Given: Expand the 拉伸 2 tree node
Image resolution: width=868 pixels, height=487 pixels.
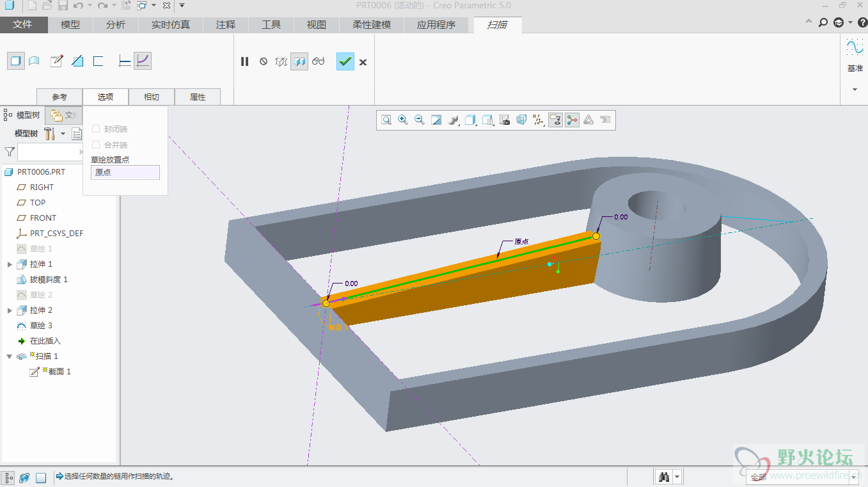Looking at the screenshot, I should (10, 310).
